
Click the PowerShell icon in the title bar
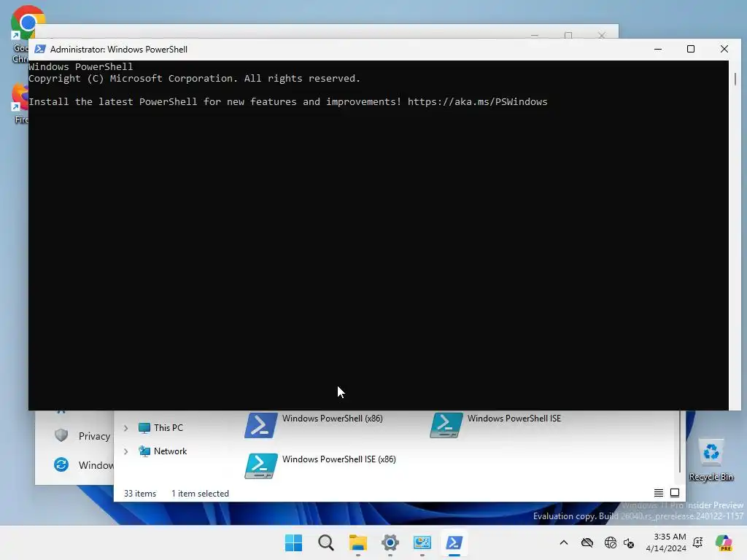tap(40, 49)
